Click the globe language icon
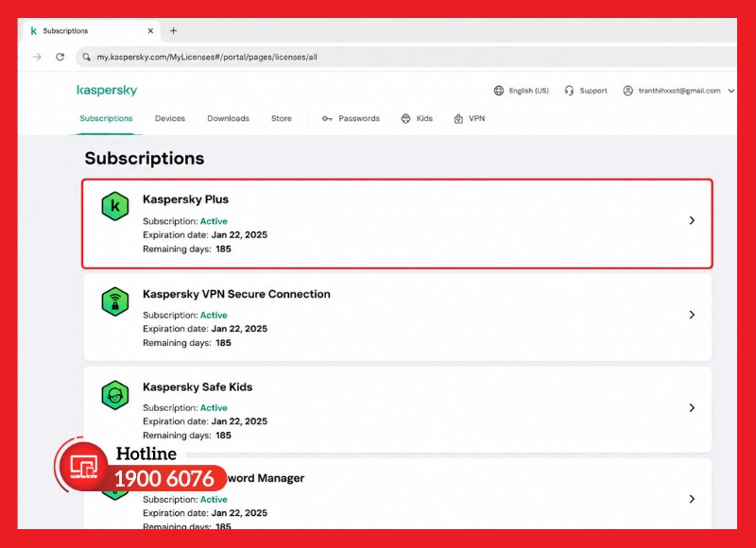The height and width of the screenshot is (548, 756). 499,91
